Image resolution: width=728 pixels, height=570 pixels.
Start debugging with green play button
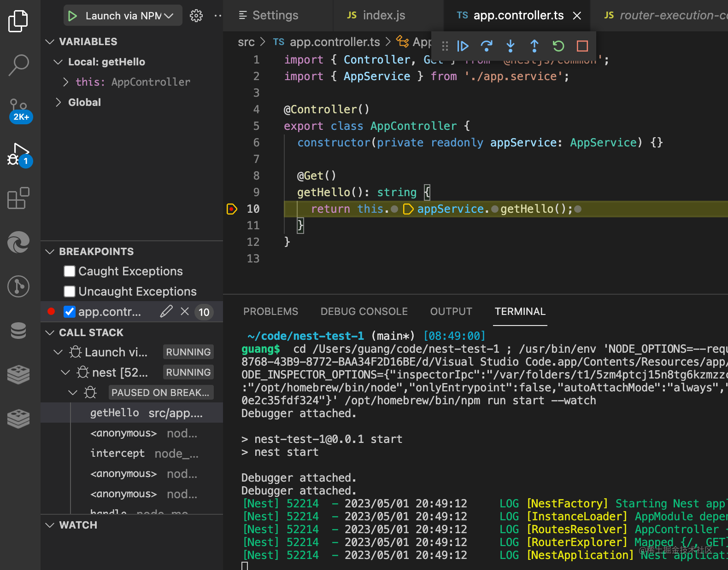pyautogui.click(x=72, y=16)
